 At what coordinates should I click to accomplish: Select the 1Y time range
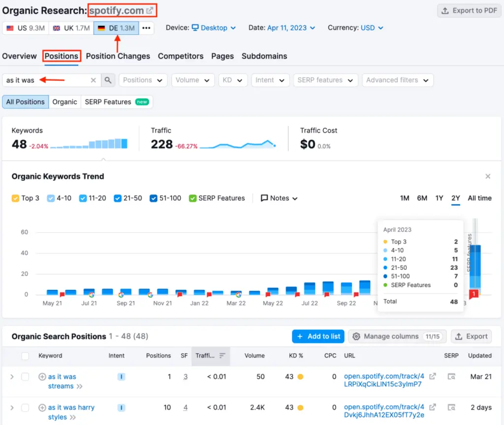pyautogui.click(x=439, y=198)
